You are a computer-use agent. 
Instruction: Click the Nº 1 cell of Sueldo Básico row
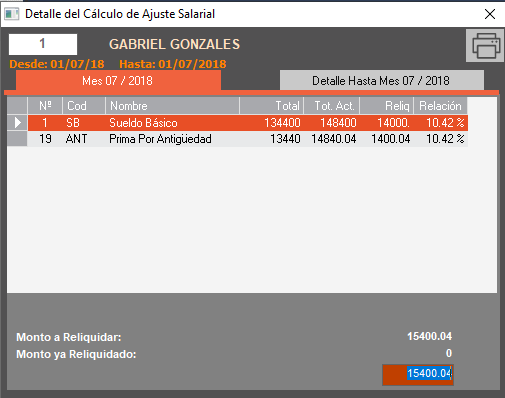45,123
